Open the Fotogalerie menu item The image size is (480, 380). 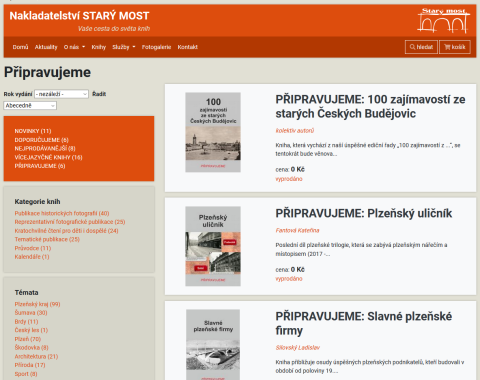coord(156,47)
